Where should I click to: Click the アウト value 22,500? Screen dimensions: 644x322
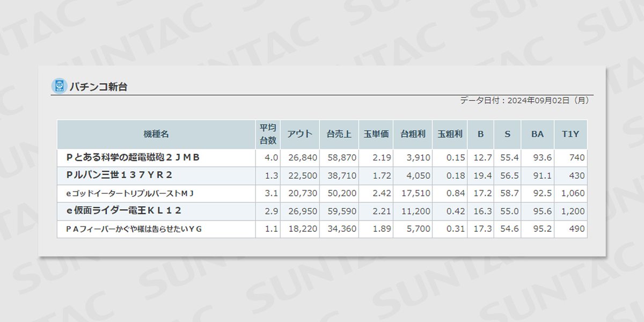click(x=303, y=175)
